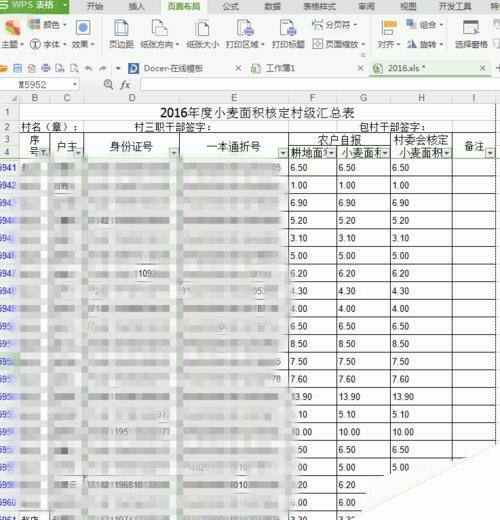This screenshot has width=500, height=520.
Task: Click the undo arrow icon
Action: click(88, 68)
